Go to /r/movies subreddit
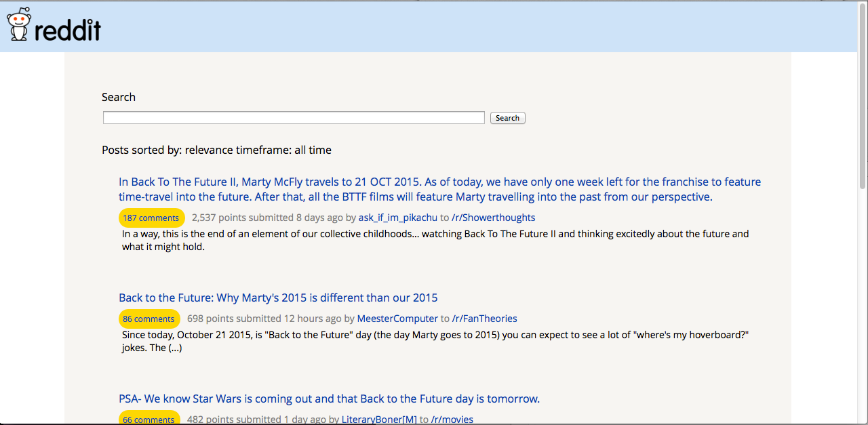This screenshot has width=868, height=425. pos(452,420)
